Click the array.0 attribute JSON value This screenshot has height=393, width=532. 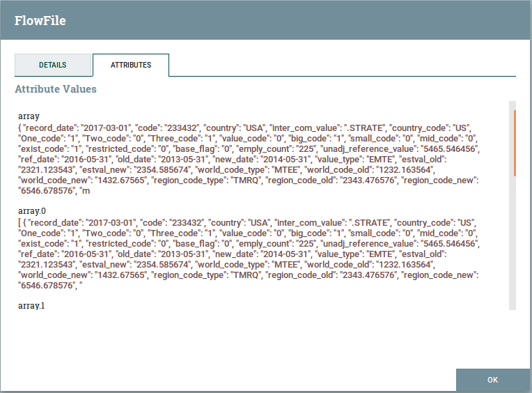pos(249,254)
